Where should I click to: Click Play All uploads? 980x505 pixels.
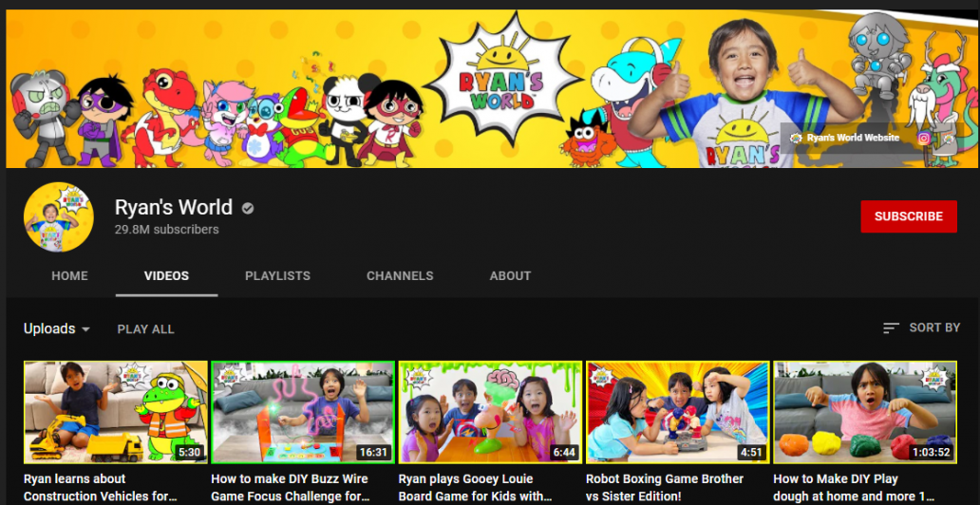click(145, 329)
